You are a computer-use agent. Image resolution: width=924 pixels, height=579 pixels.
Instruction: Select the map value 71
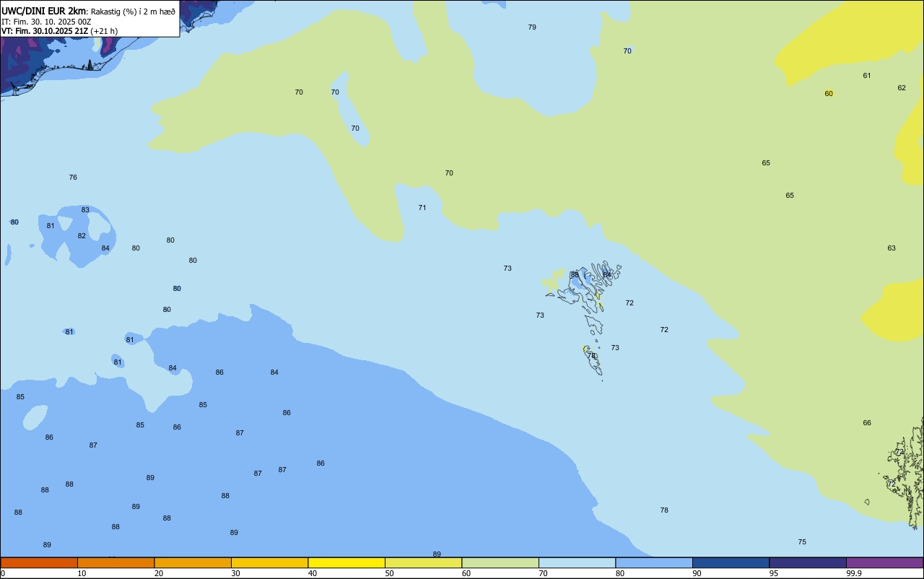[x=422, y=208]
